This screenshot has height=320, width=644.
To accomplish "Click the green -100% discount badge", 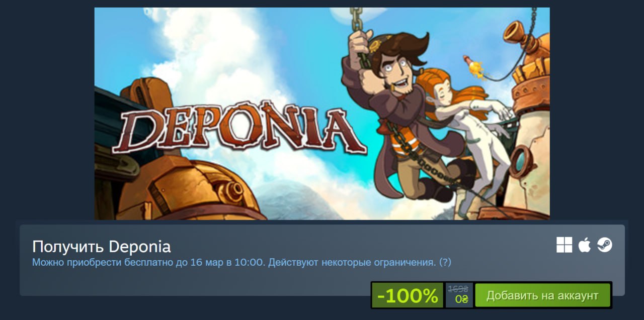I will (x=408, y=295).
